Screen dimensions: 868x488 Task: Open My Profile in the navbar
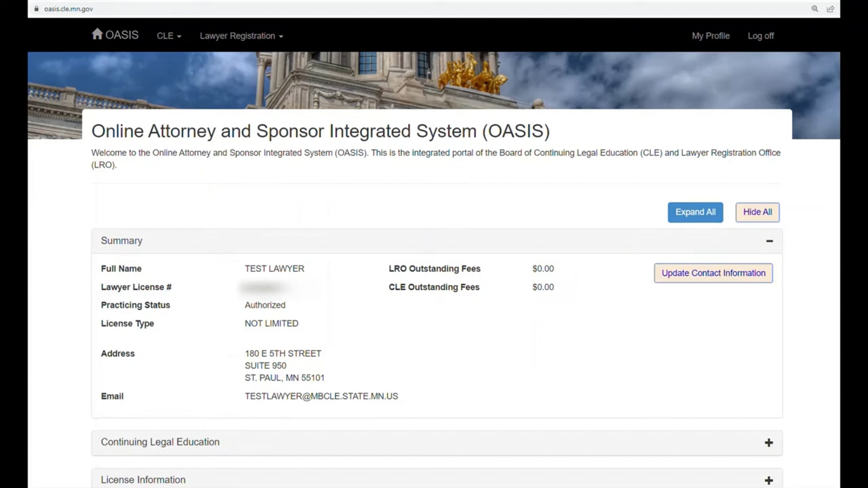pos(711,36)
